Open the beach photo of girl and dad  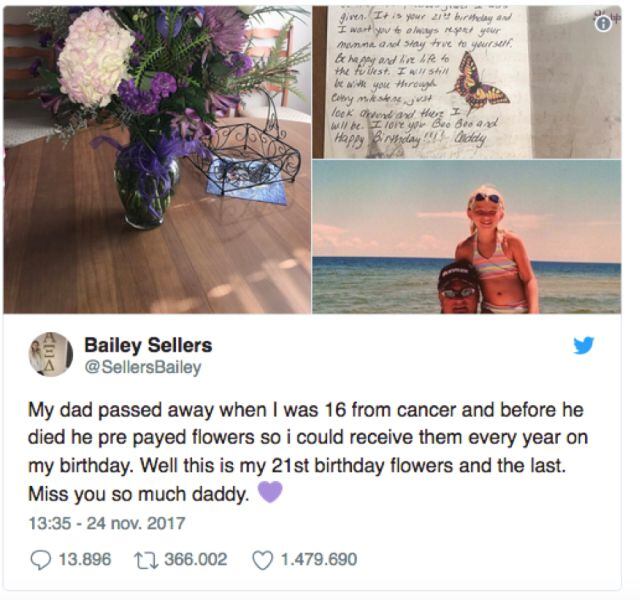(466, 237)
